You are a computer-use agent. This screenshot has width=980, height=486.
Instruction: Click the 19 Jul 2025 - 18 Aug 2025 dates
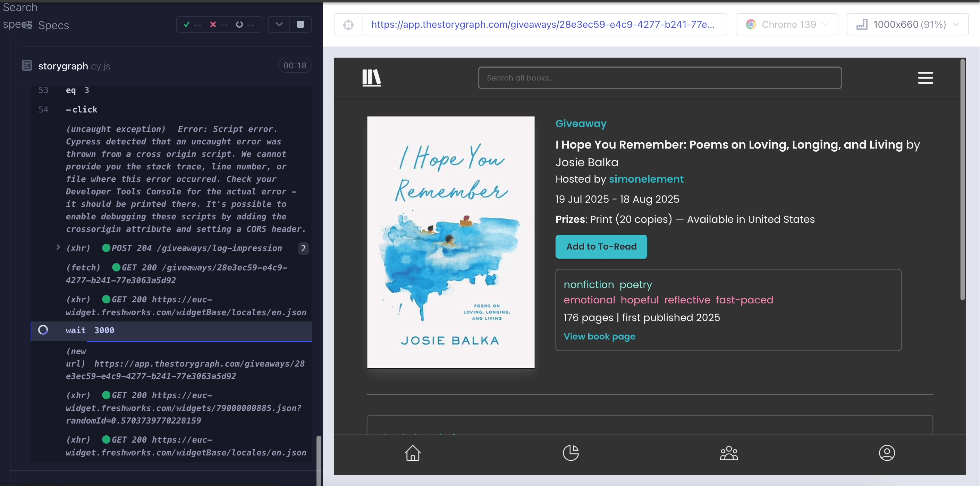click(617, 199)
